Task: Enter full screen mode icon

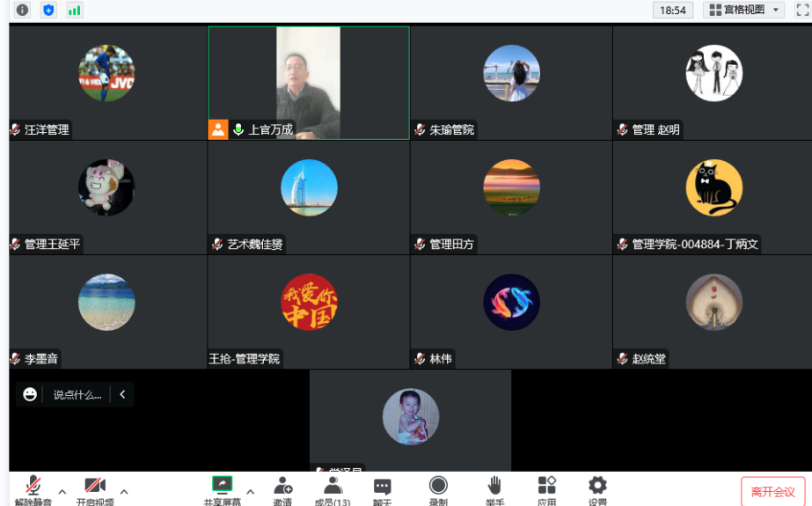Action: [802, 10]
